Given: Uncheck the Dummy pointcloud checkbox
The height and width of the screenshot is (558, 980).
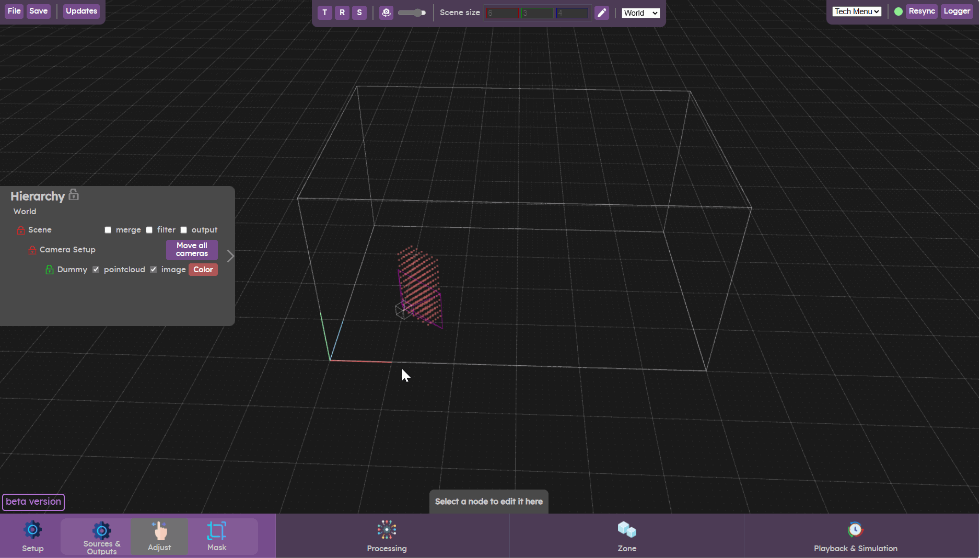Looking at the screenshot, I should (x=96, y=270).
